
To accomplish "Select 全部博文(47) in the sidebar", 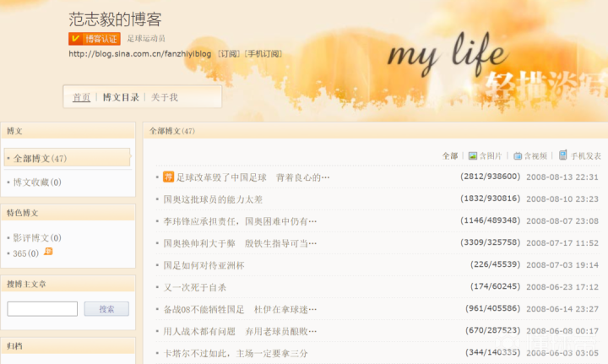I will point(40,158).
